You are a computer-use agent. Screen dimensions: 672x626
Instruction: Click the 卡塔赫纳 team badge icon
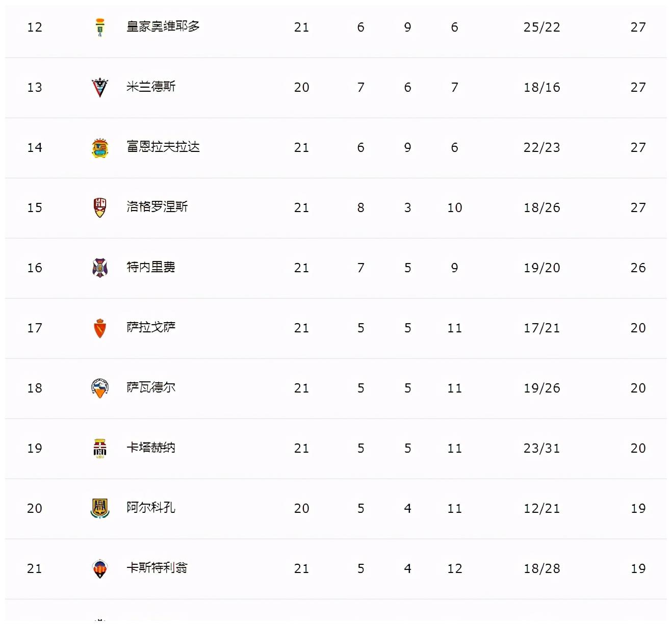click(100, 448)
